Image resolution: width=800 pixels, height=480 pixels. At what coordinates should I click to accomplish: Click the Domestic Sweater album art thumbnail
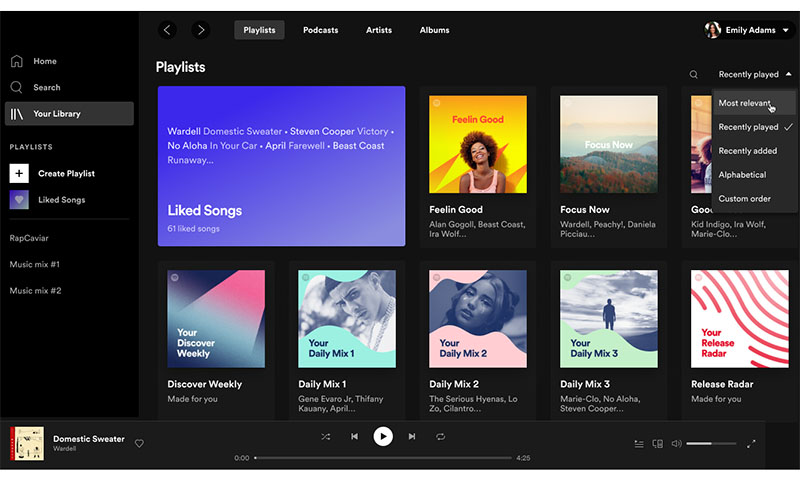point(27,444)
